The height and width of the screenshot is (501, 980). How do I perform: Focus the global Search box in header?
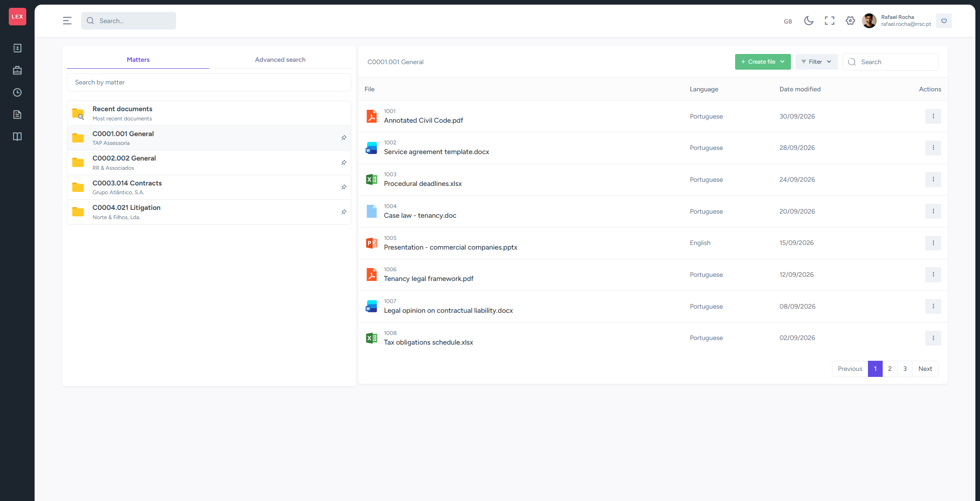129,21
